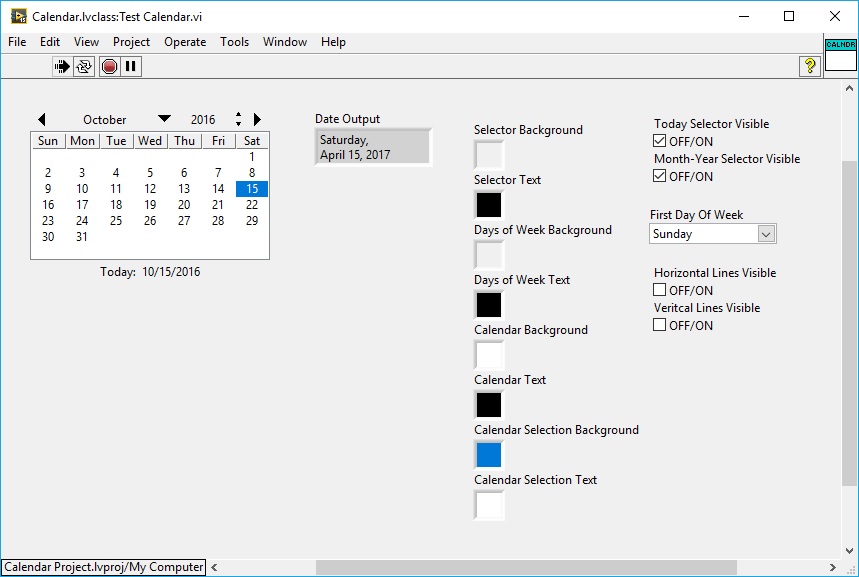Click the blue Calendar Selection Background swatch
Image resolution: width=859 pixels, height=577 pixels.
click(489, 455)
